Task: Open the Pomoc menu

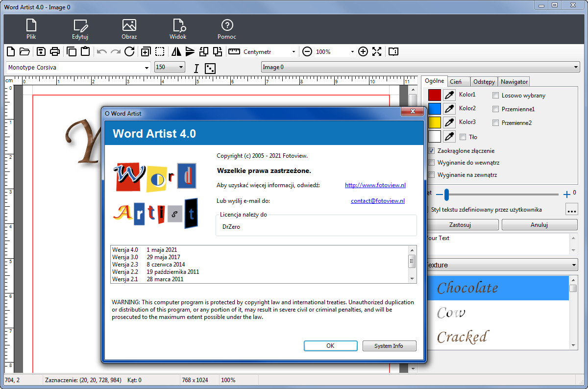Action: point(227,29)
